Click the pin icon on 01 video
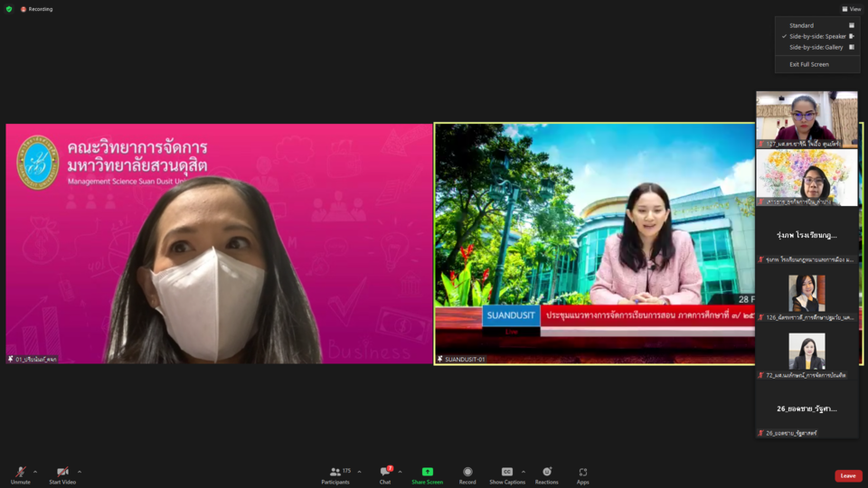This screenshot has height=488, width=868. (x=11, y=359)
